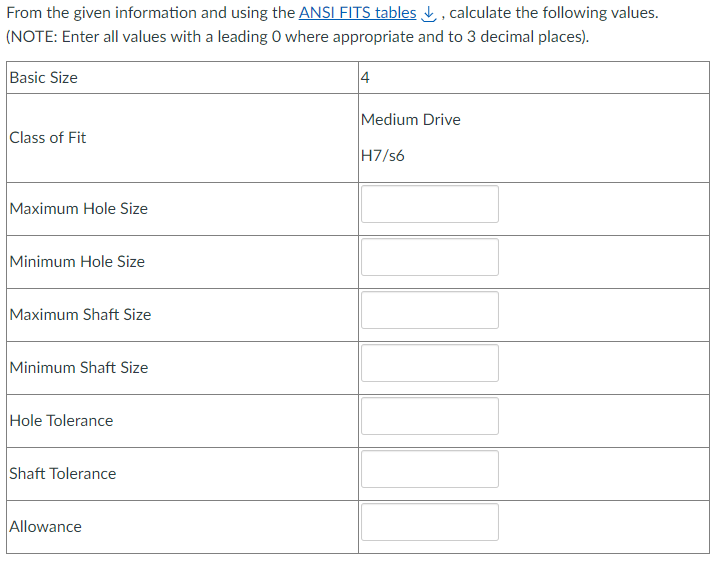Open the ANSI FITS tables link
This screenshot has height=561, width=717.
point(357,13)
